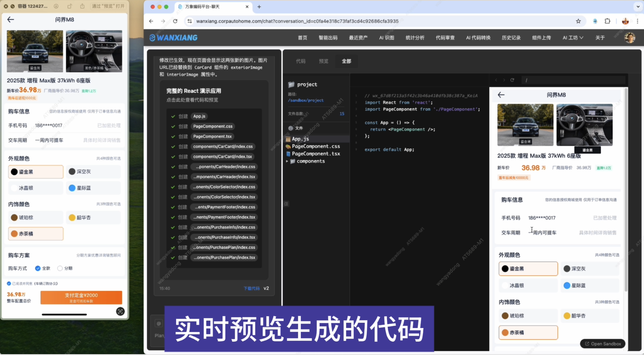Open user avatar in Wanxiang navbar
The height and width of the screenshot is (355, 644).
(630, 38)
